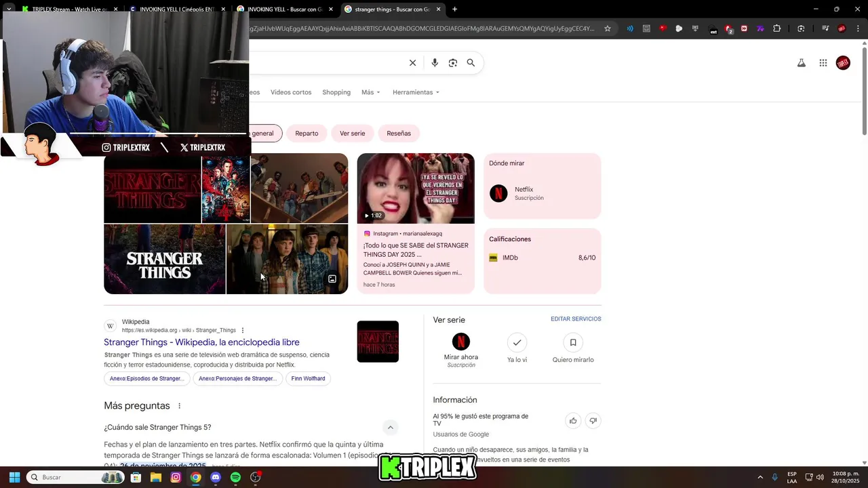Click the thumbs up like icon
This screenshot has width=868, height=488.
(x=573, y=421)
